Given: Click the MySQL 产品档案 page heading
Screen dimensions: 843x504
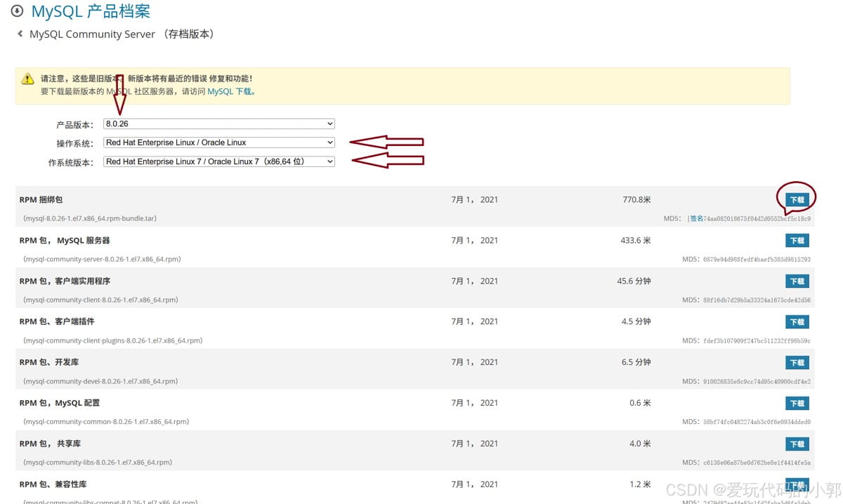Looking at the screenshot, I should [x=91, y=11].
